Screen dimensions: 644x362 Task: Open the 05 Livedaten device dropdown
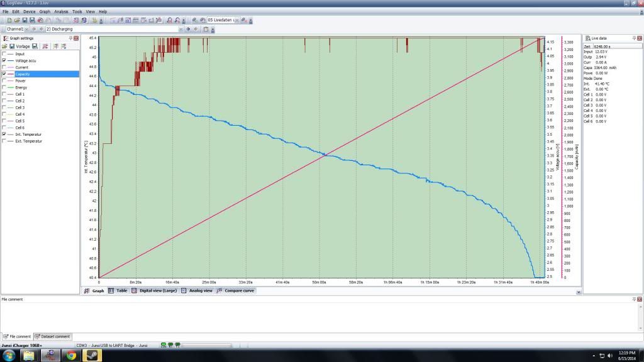coord(236,21)
